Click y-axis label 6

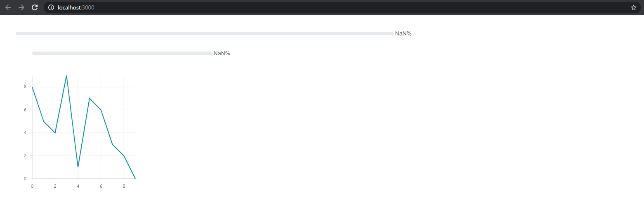(x=25, y=110)
